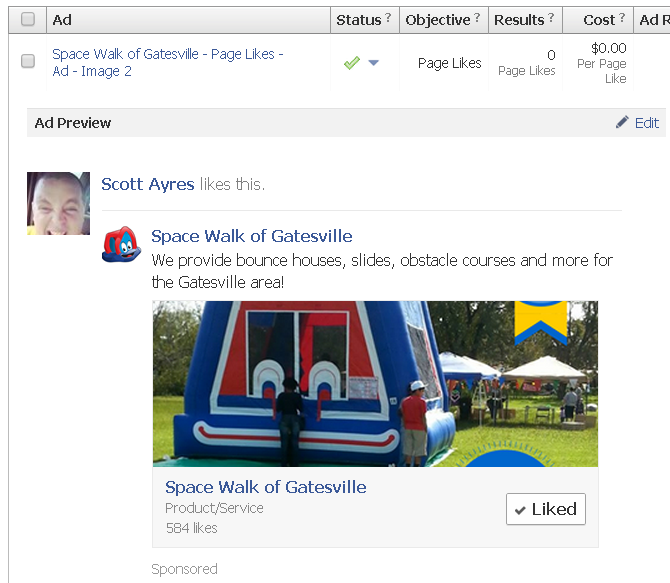Click the pencil edit icon
Screen dimensions: 670x583
point(622,122)
